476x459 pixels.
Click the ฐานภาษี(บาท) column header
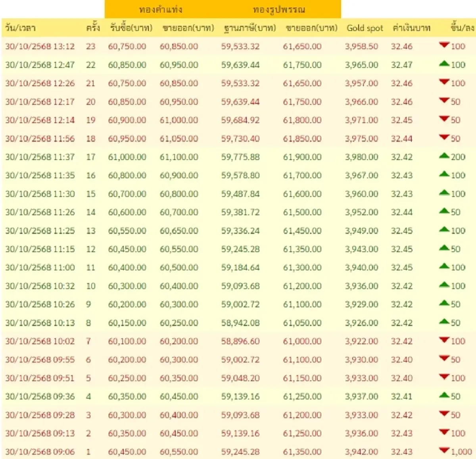coord(250,28)
